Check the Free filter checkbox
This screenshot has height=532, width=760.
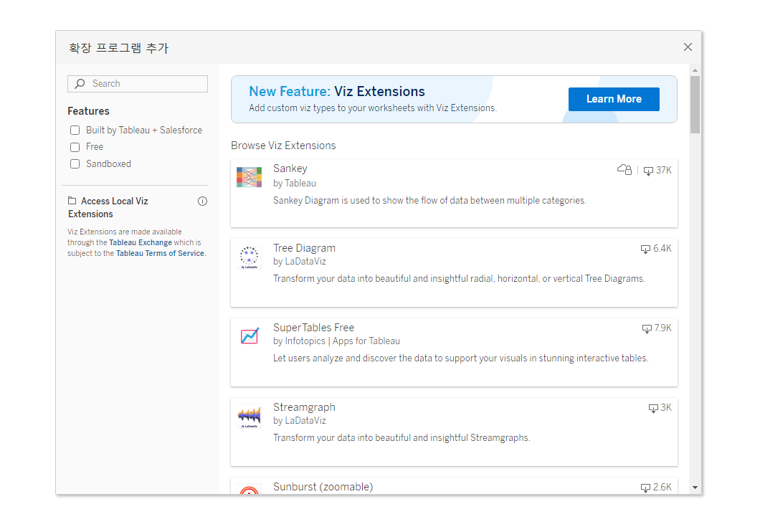click(x=75, y=147)
